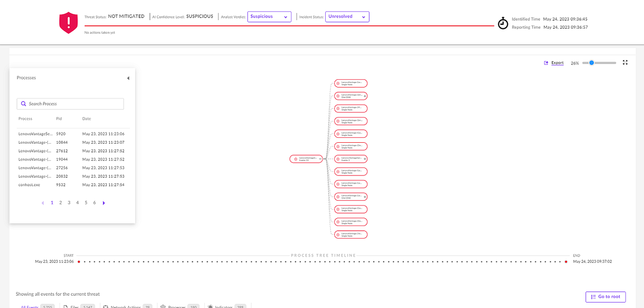This screenshot has width=644, height=308.
Task: Expand the LenovoVantage-(Le... One Child node
Action: click(x=365, y=197)
